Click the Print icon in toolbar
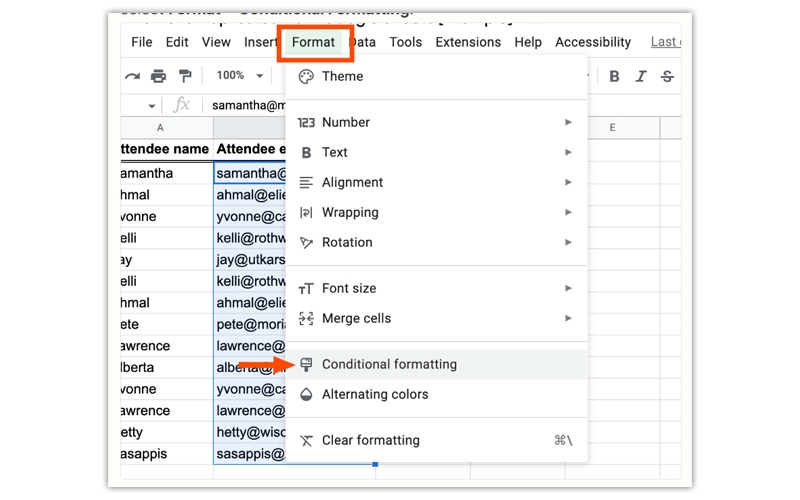Screen dimensions: 800x500 click(158, 76)
